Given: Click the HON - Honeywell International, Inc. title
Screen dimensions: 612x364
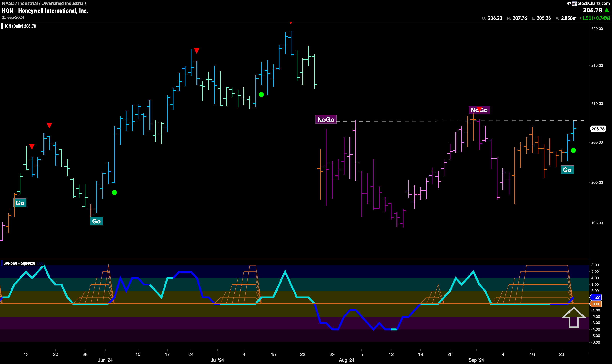Looking at the screenshot, I should (x=45, y=11).
